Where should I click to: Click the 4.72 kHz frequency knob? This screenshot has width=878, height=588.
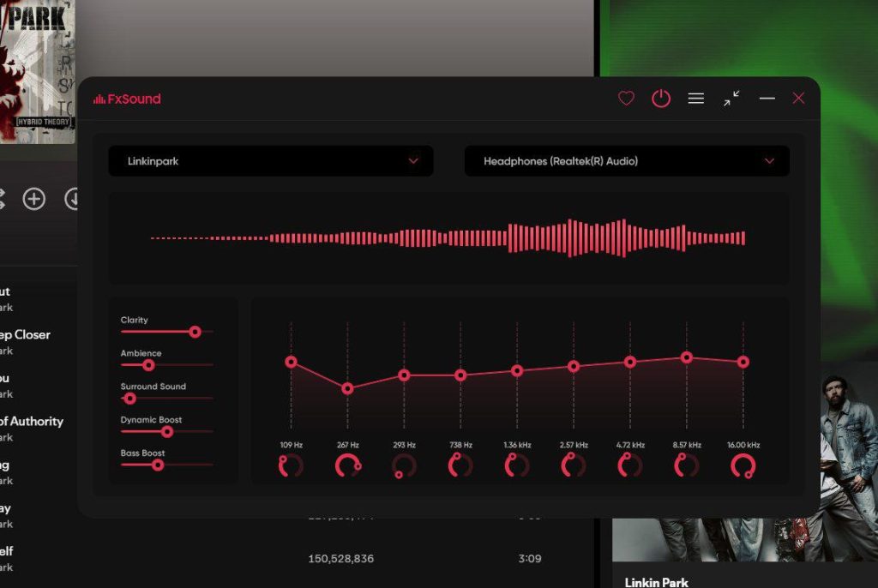pyautogui.click(x=629, y=465)
